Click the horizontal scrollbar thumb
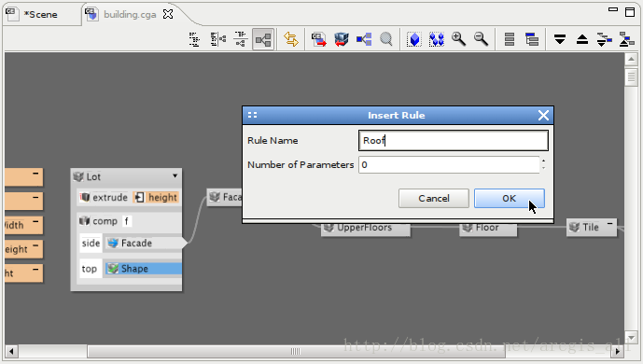This screenshot has height=364, width=643. click(x=296, y=351)
